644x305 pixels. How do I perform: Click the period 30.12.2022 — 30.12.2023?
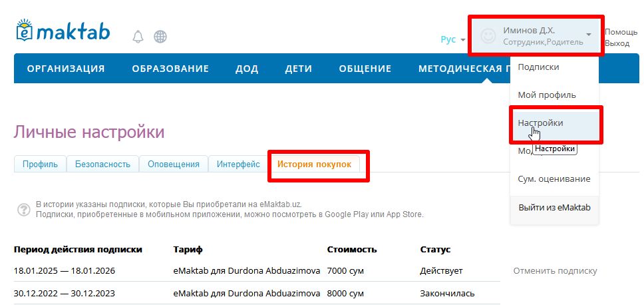[x=65, y=294]
